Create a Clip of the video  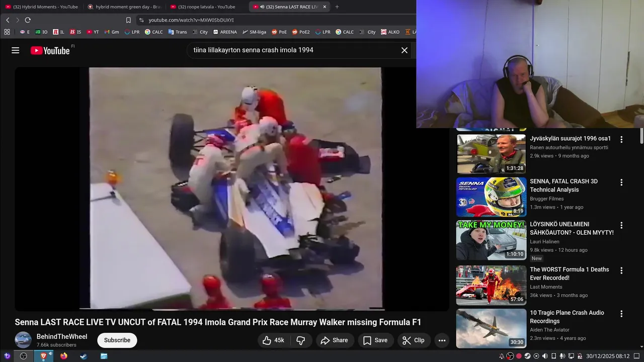click(x=414, y=340)
